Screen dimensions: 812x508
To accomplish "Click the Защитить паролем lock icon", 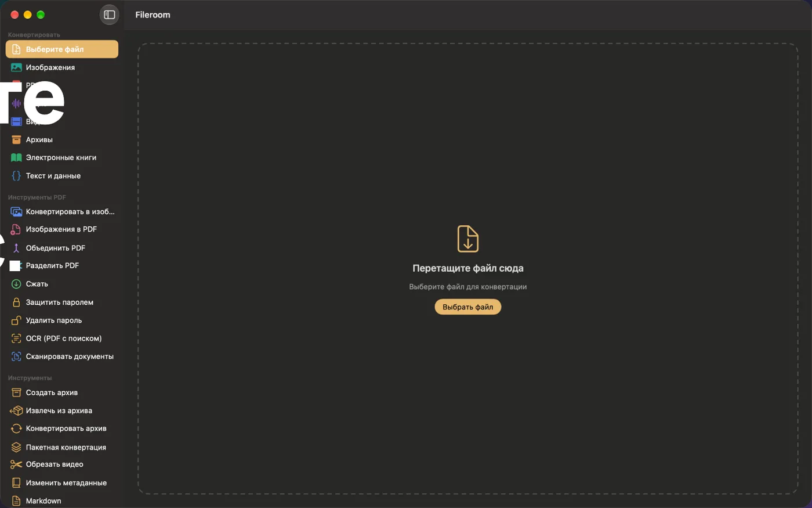I will click(x=16, y=302).
